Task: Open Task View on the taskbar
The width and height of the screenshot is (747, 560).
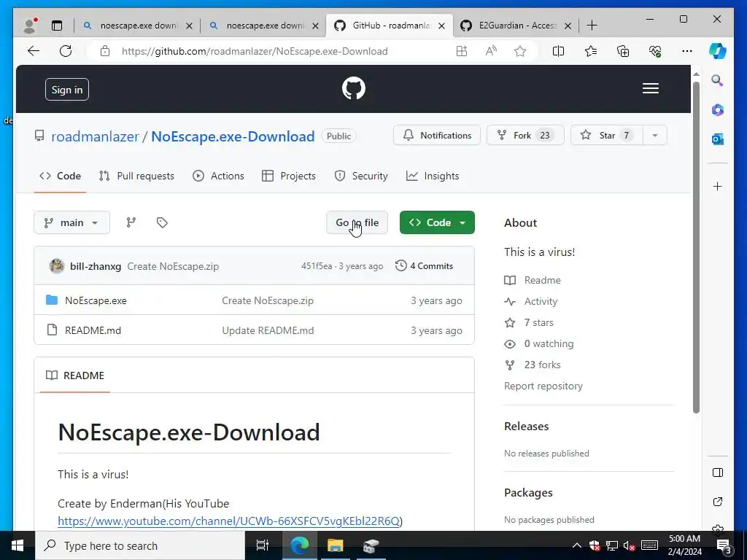Action: click(263, 545)
